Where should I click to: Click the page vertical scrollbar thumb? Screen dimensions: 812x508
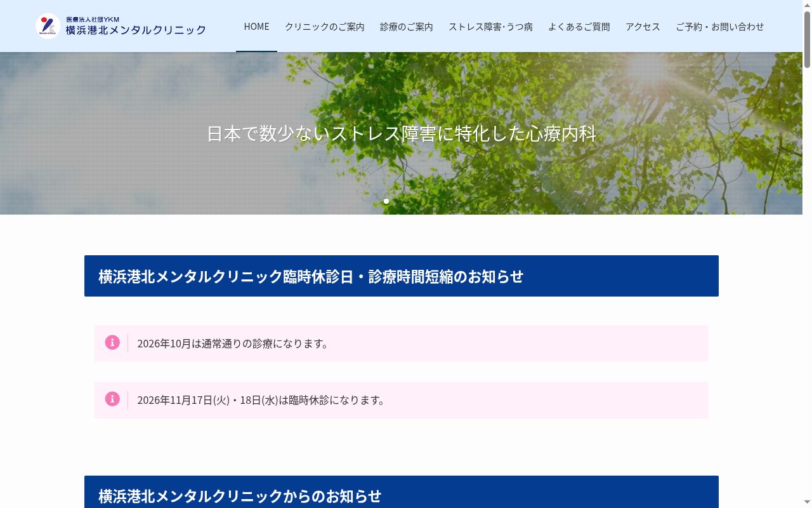[807, 39]
